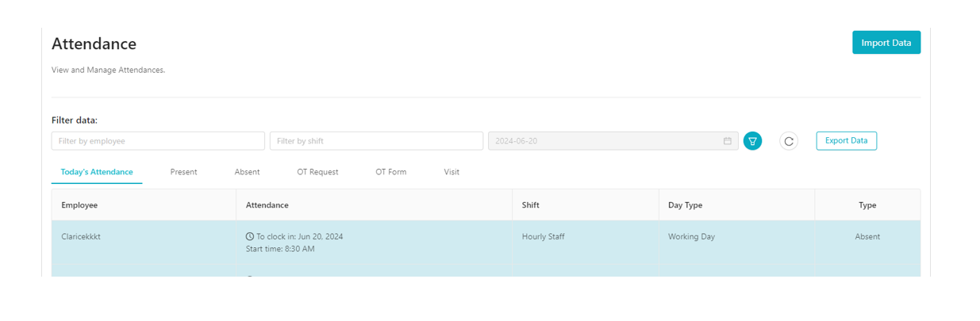Select employee name Claricekkkt
The width and height of the screenshot is (980, 321).
81,237
